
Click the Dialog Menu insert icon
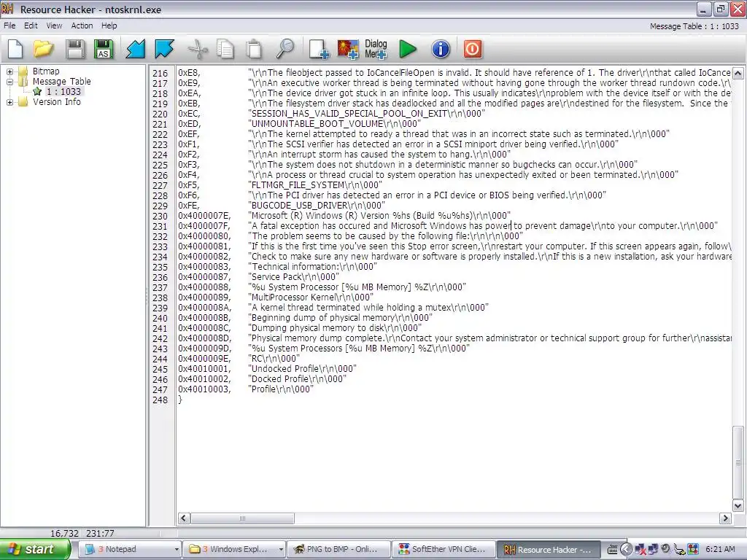click(376, 49)
